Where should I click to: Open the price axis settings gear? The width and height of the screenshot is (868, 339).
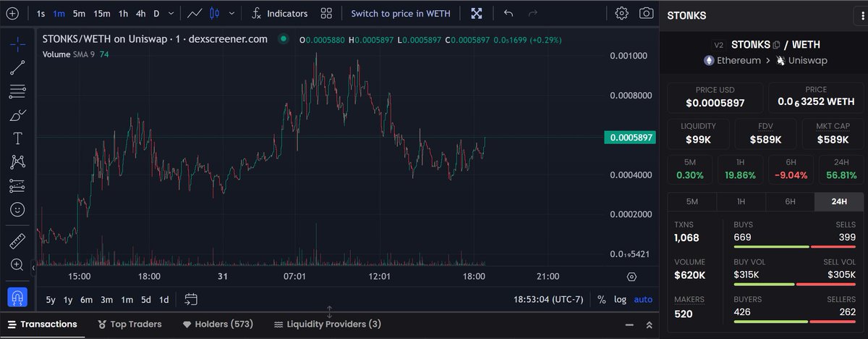tap(631, 277)
